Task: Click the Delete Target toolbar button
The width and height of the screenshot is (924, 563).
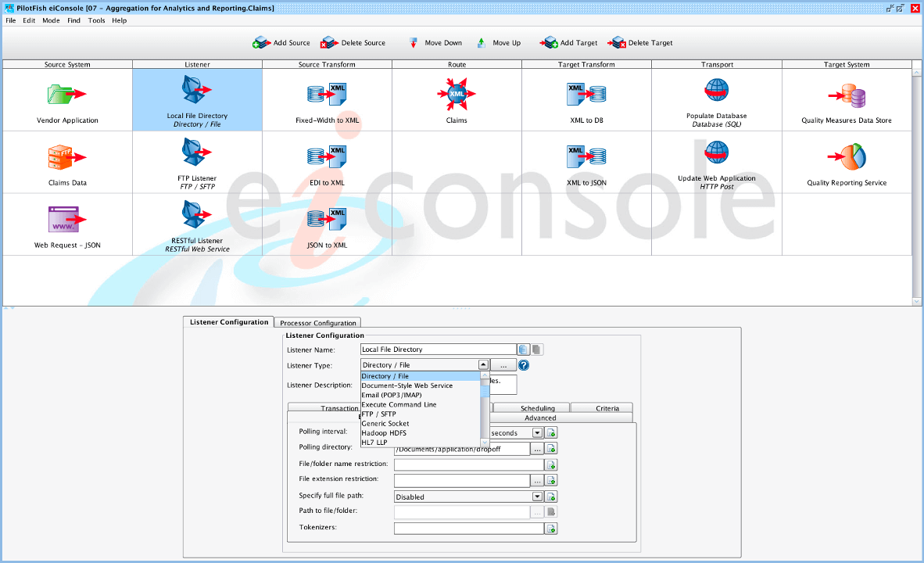Action: coord(640,42)
